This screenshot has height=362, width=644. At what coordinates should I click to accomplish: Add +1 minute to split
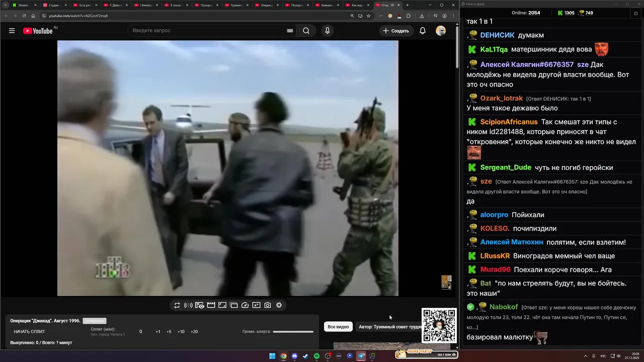(158, 332)
